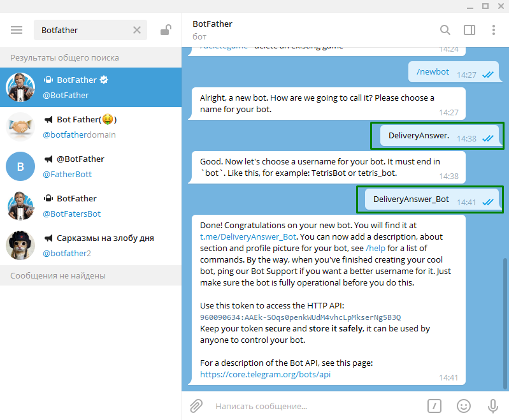
Task: Click the bot icon before verified BotFather
Action: click(x=48, y=80)
